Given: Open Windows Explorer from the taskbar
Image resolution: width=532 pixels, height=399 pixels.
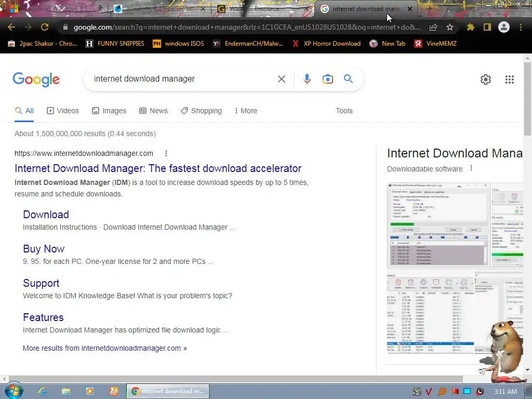Looking at the screenshot, I should pos(66,391).
